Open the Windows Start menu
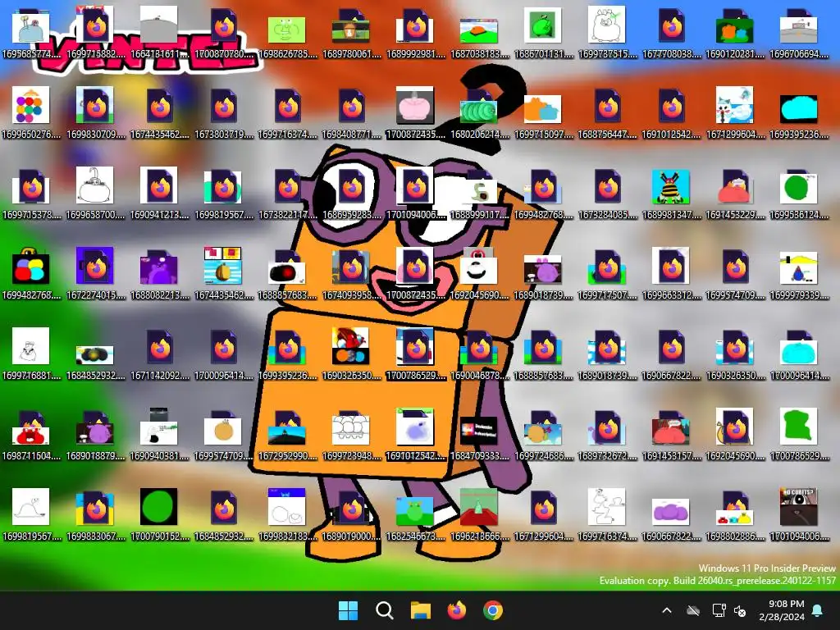The width and height of the screenshot is (840, 630). pyautogui.click(x=348, y=610)
